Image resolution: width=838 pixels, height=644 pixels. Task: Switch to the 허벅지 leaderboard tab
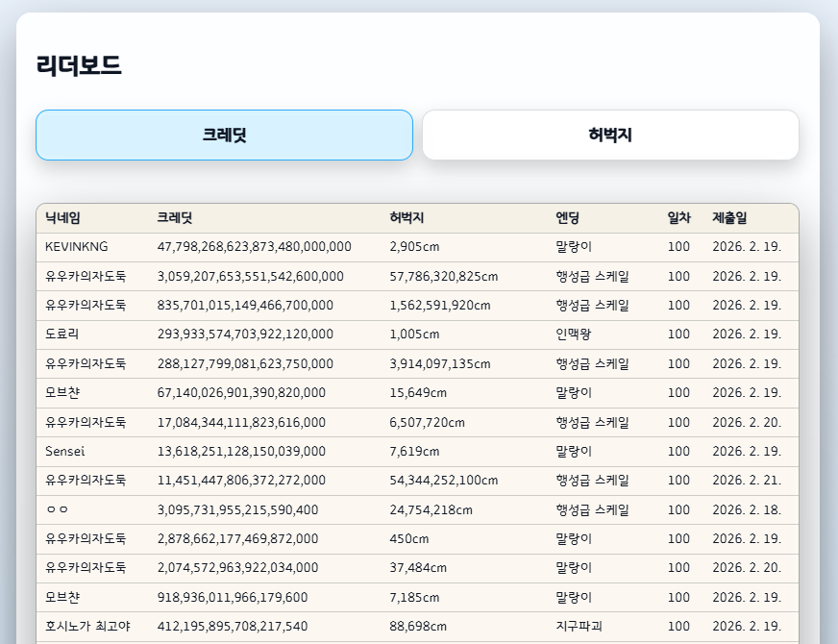[610, 135]
